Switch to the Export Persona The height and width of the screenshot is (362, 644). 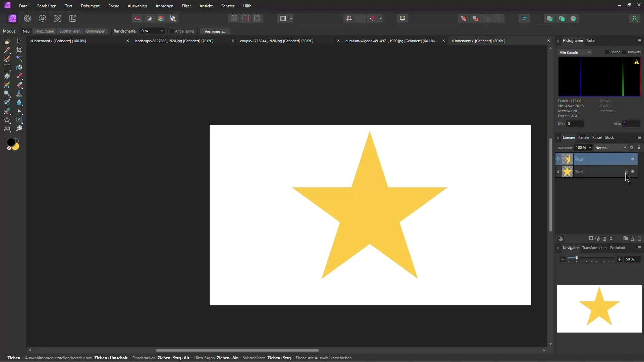(x=73, y=18)
